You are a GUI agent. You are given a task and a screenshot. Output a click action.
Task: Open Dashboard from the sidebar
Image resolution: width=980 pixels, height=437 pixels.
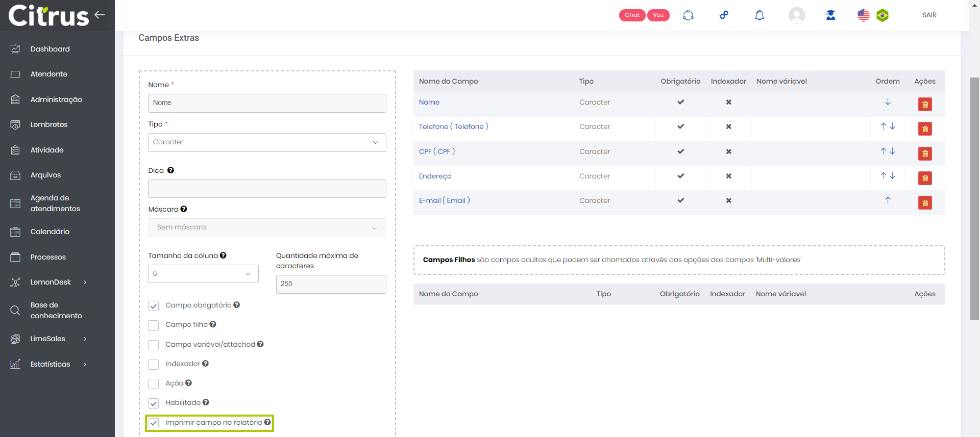point(50,49)
